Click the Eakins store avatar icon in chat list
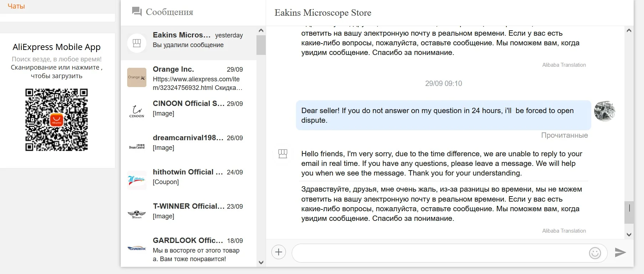Image resolution: width=644 pixels, height=274 pixels. coord(137,43)
